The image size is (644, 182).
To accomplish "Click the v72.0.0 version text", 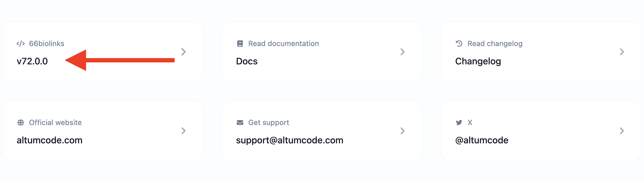I will click(32, 61).
